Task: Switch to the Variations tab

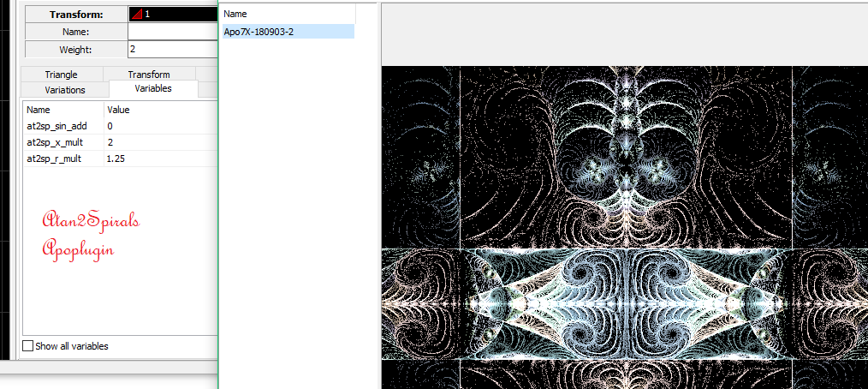Action: pos(65,90)
